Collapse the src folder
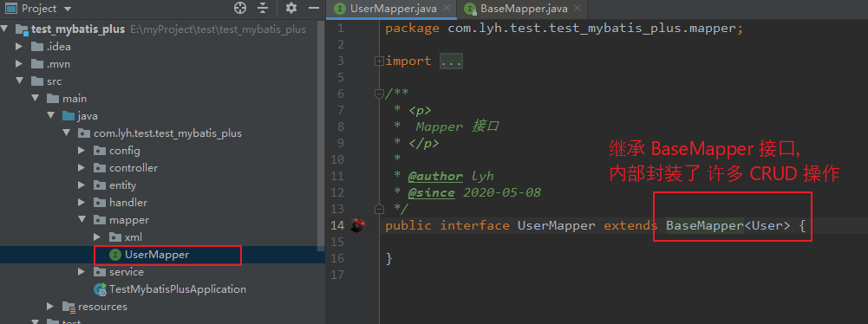 tap(19, 81)
